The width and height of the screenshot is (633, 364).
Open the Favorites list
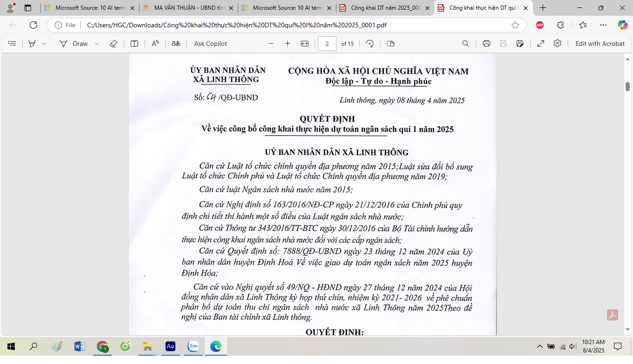coord(582,25)
